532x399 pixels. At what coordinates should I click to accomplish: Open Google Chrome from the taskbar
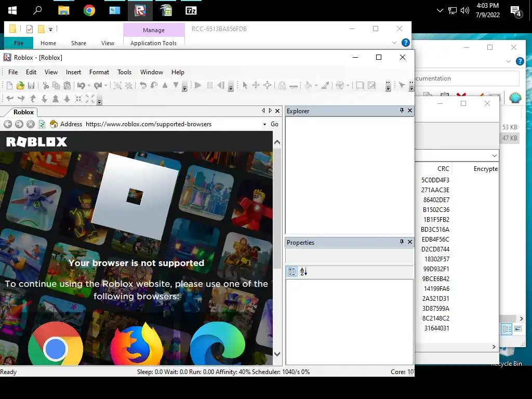pos(89,10)
